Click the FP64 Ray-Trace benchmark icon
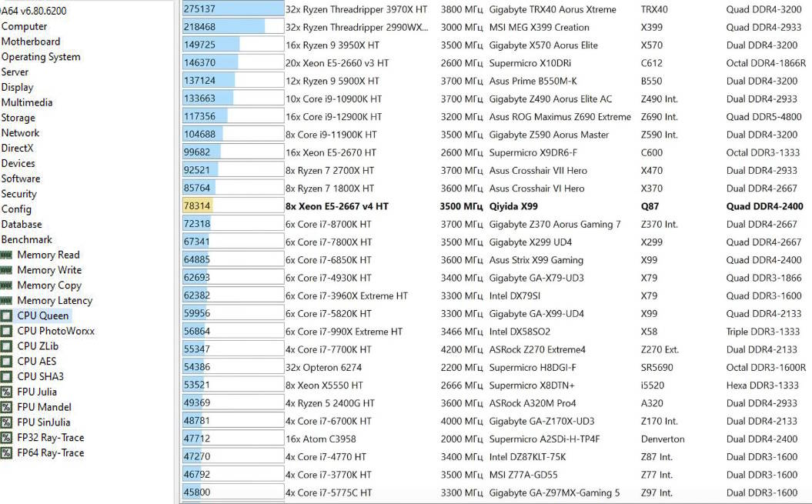 (6, 452)
